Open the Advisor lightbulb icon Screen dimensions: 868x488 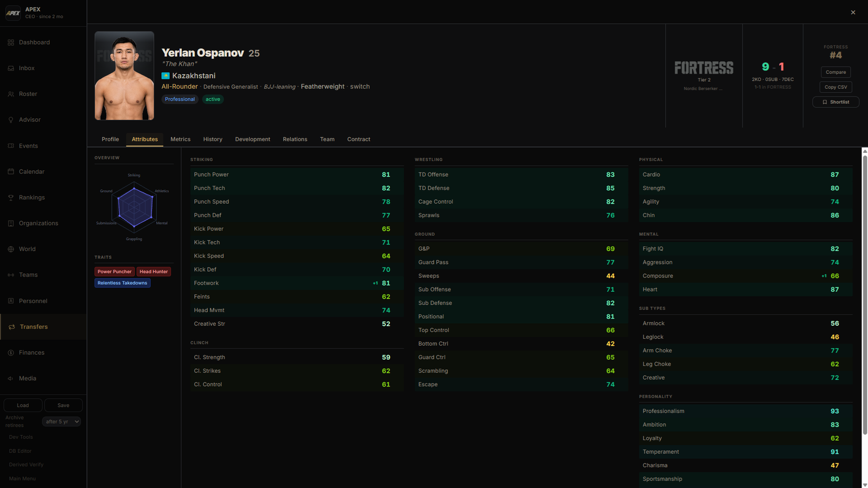point(11,120)
